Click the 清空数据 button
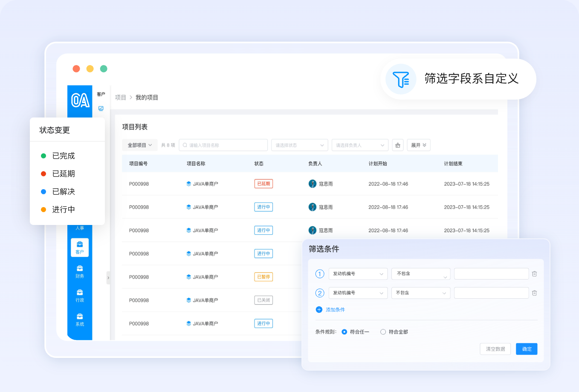The height and width of the screenshot is (392, 579). [495, 349]
